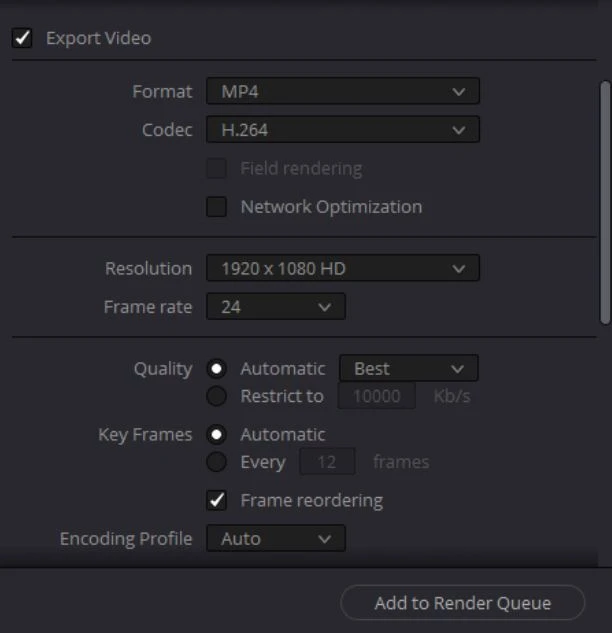The image size is (612, 633).
Task: Disable the Frame reordering checkbox
Action: pyautogui.click(x=217, y=500)
